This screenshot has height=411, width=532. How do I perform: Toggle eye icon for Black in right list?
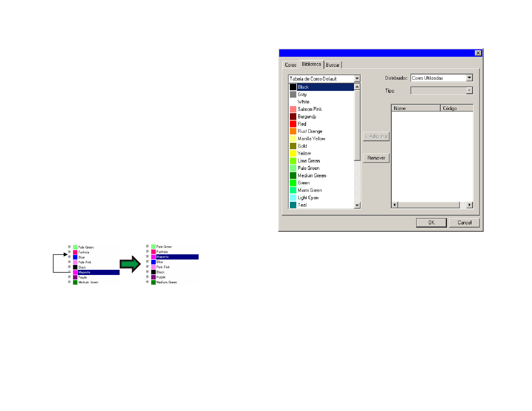pos(147,272)
